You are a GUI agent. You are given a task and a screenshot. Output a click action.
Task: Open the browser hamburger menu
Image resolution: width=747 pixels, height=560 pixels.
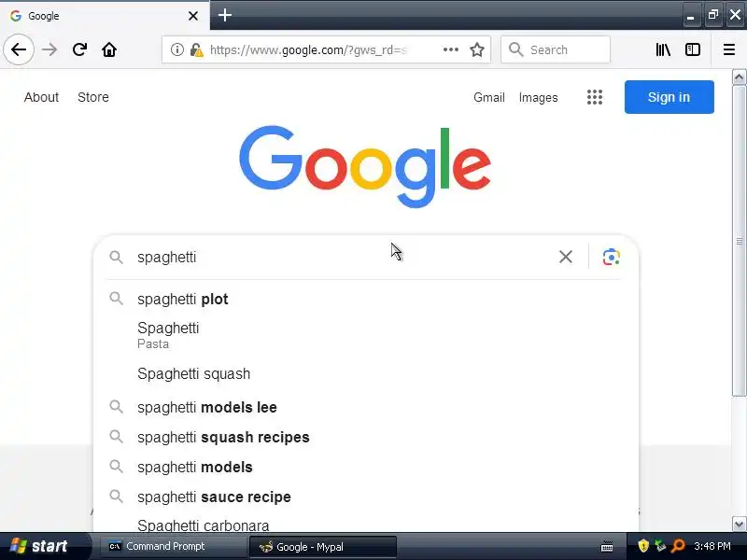(x=729, y=49)
